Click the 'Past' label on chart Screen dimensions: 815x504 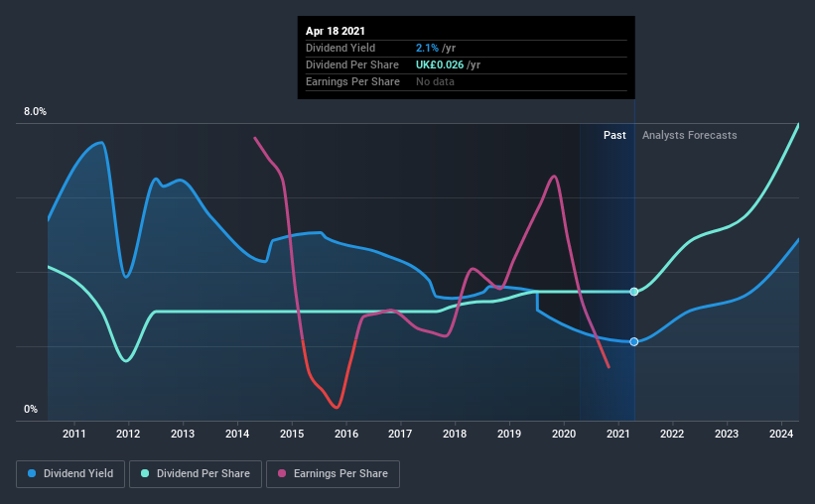click(614, 135)
